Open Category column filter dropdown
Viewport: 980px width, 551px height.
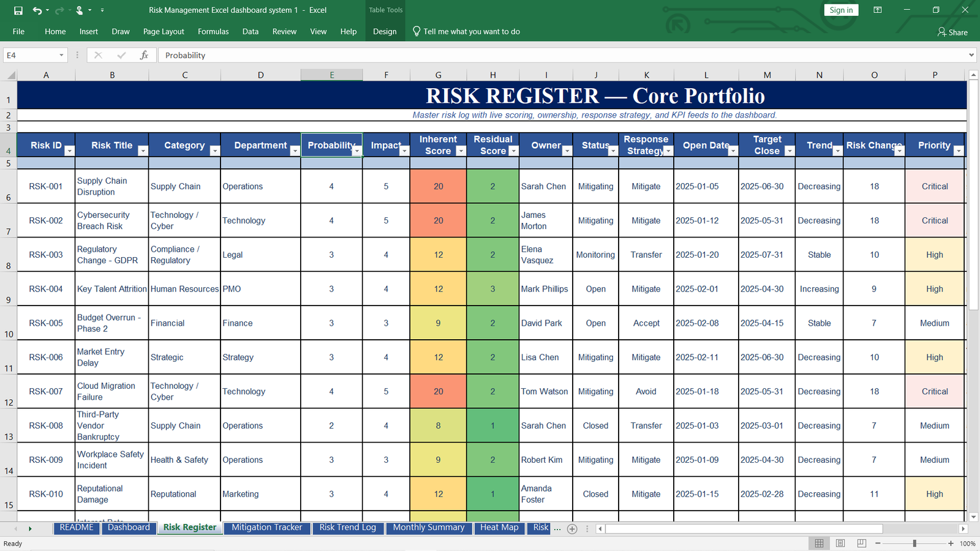pos(214,151)
